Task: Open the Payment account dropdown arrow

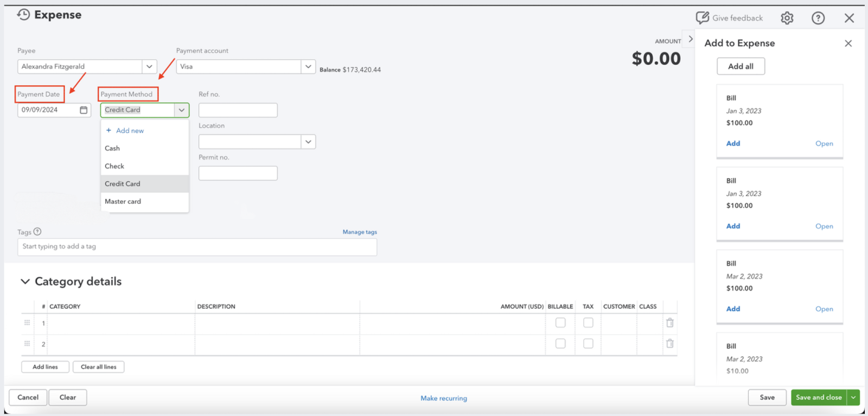Action: tap(308, 67)
